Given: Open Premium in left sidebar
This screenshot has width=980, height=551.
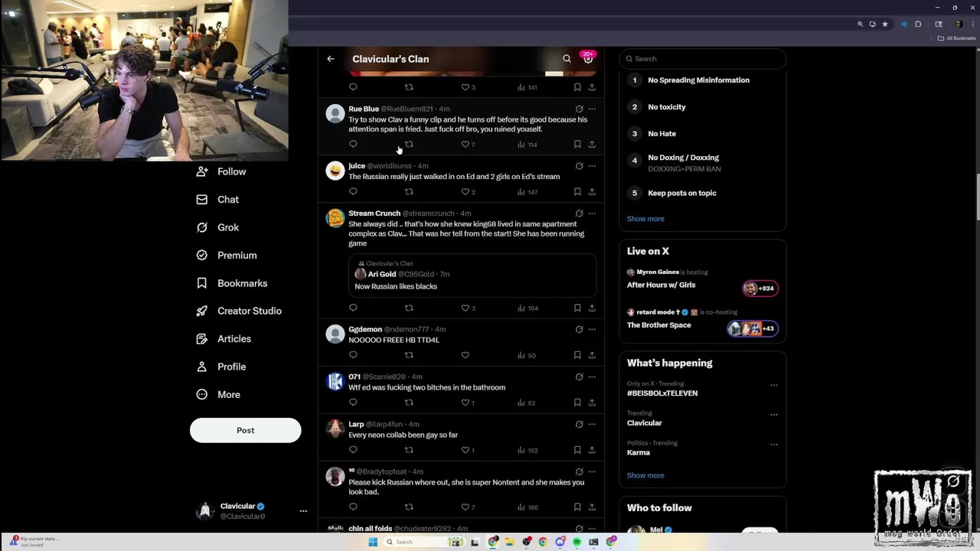Looking at the screenshot, I should pos(227,256).
